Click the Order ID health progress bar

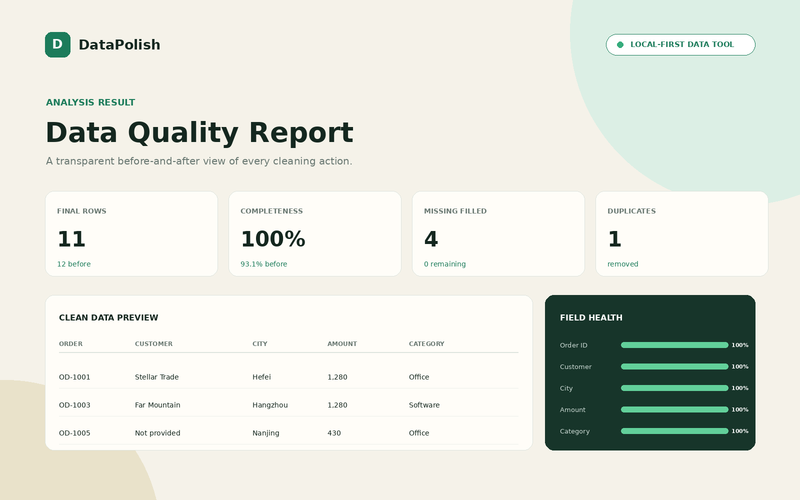[x=674, y=345]
